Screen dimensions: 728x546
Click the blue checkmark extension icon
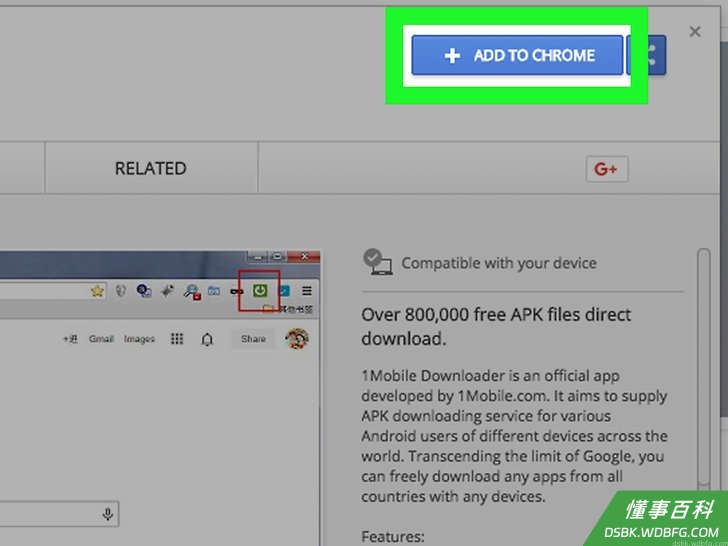(x=284, y=291)
